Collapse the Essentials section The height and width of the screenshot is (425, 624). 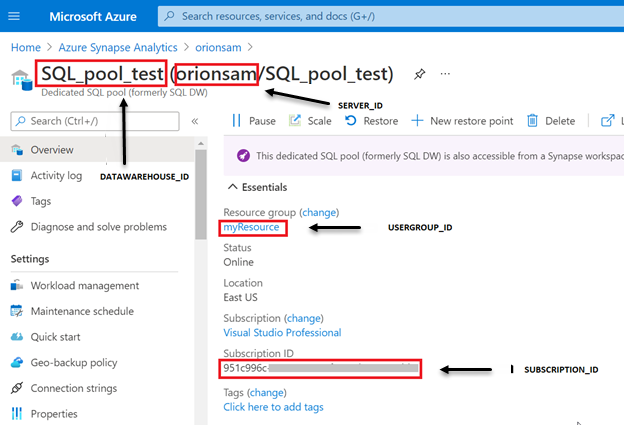point(233,187)
